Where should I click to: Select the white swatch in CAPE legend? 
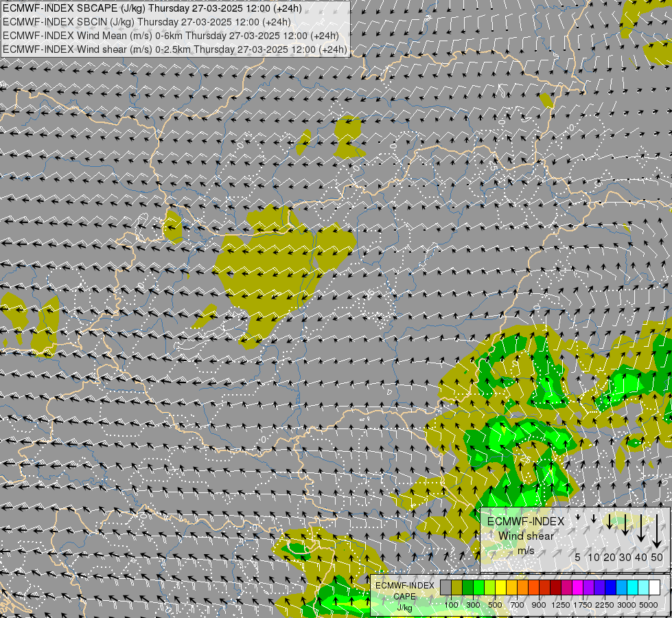click(656, 587)
